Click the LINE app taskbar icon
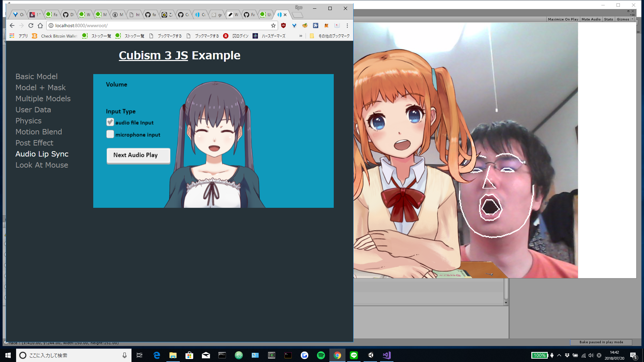Screen dimensions: 644x362 354,355
